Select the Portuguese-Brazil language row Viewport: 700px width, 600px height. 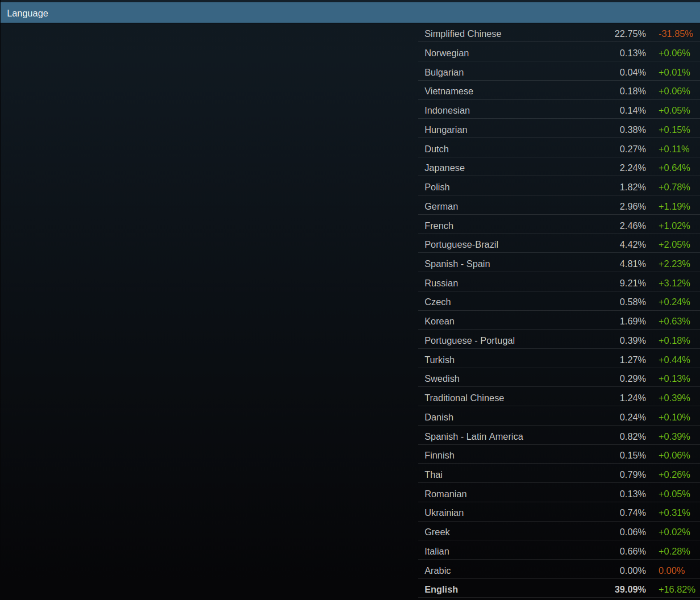559,244
